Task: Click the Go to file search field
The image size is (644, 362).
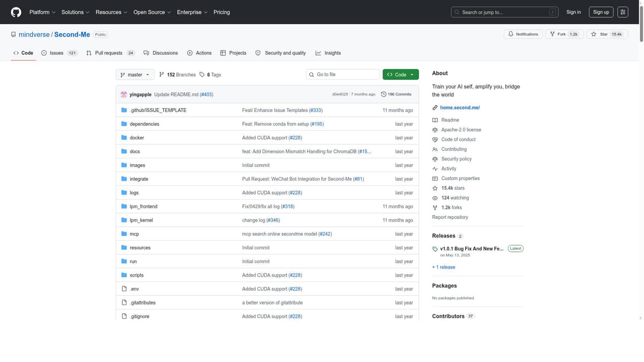Action: pyautogui.click(x=343, y=75)
